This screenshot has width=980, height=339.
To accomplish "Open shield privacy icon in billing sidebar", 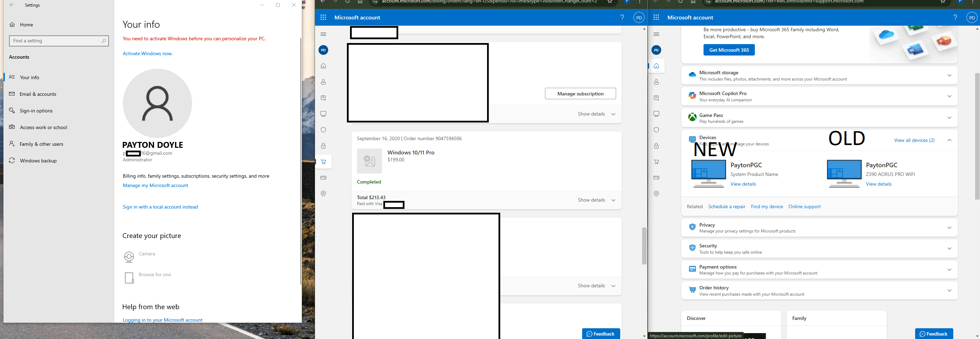I will coord(323,130).
